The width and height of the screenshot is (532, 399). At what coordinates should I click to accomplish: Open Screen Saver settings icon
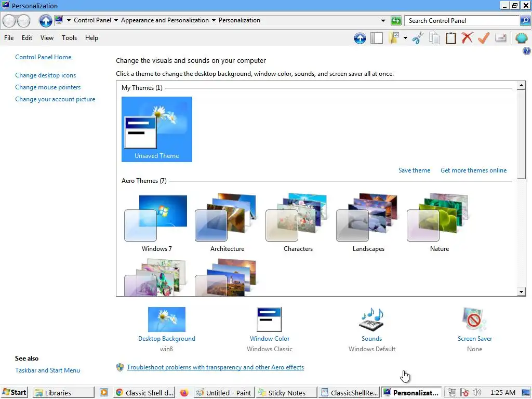(x=474, y=320)
